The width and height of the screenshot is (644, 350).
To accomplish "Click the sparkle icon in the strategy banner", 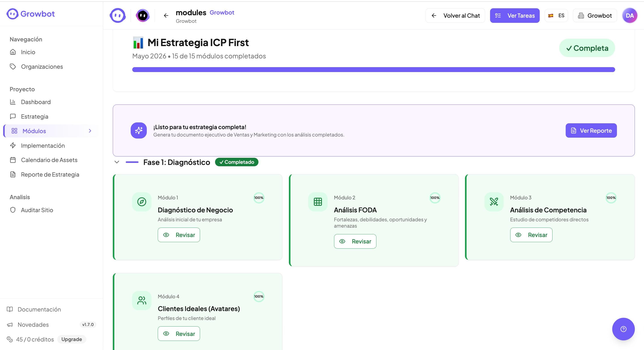I will click(x=139, y=130).
